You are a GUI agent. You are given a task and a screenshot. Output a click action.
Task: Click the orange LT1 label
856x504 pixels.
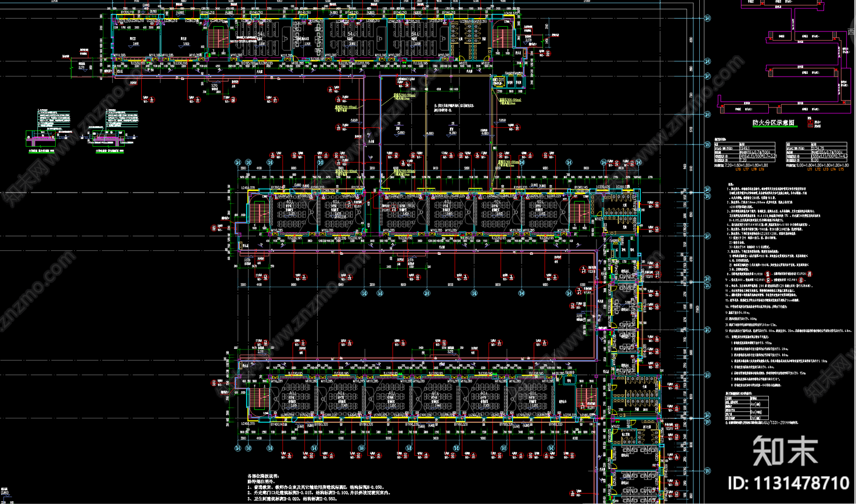point(809,170)
